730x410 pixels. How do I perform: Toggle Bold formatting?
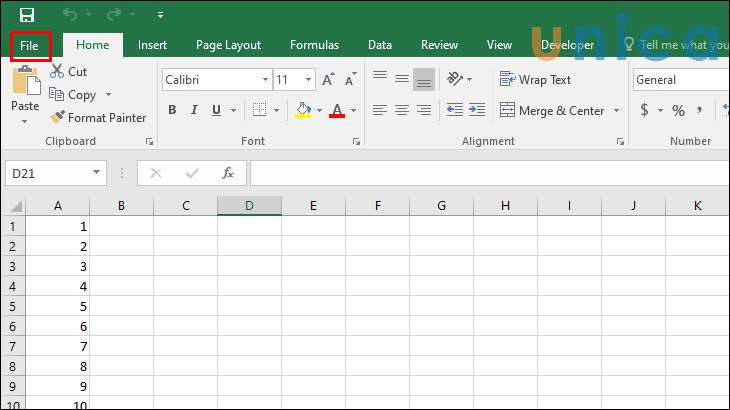[x=172, y=110]
